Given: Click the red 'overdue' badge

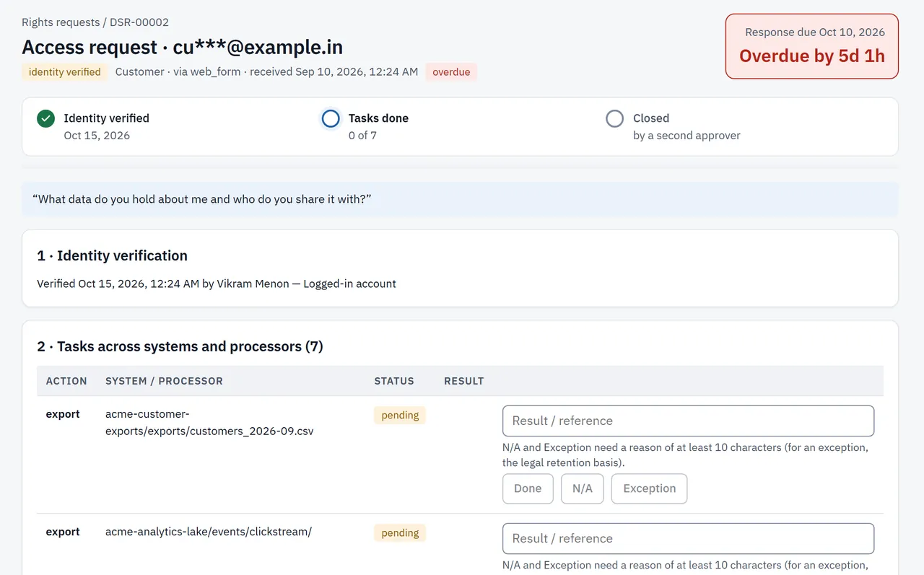Looking at the screenshot, I should (x=451, y=72).
